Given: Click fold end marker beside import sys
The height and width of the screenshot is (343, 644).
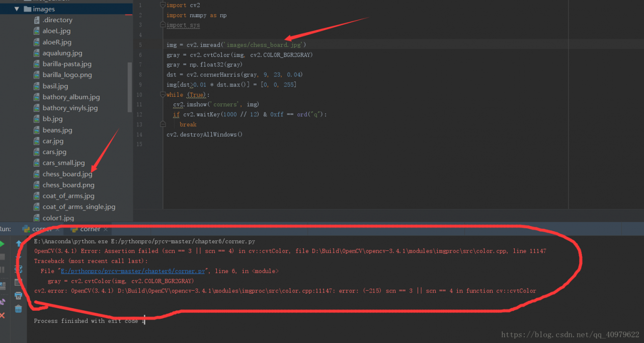Looking at the screenshot, I should click(x=163, y=25).
